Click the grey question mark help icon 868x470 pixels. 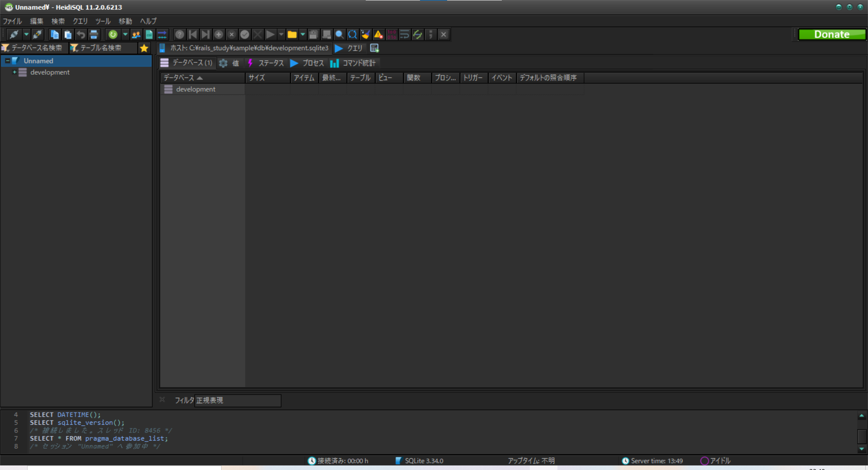(x=179, y=34)
